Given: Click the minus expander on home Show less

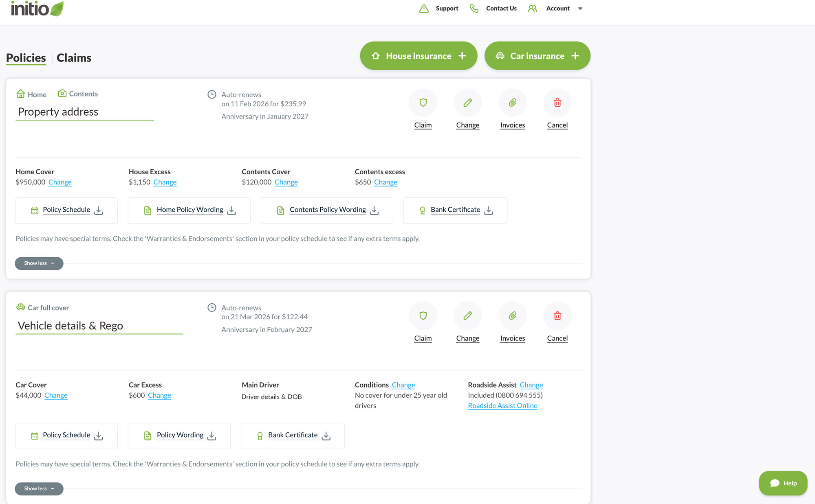Looking at the screenshot, I should [x=52, y=263].
